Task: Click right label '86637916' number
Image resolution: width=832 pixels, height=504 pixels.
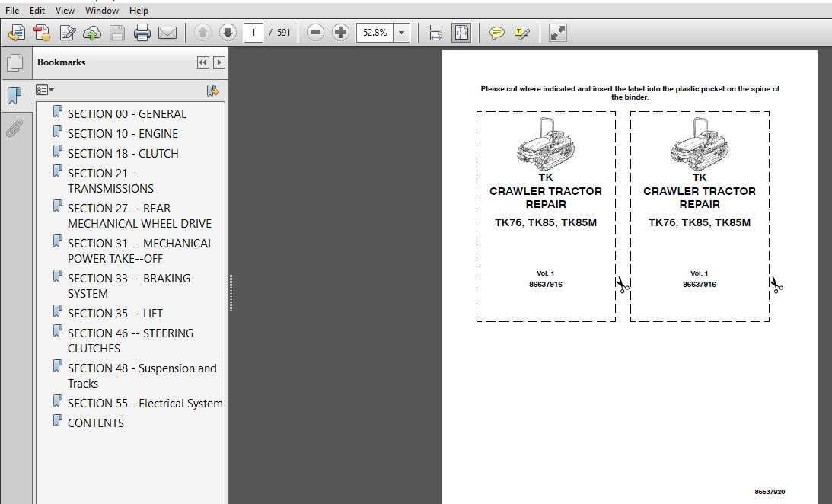Action: (x=700, y=285)
